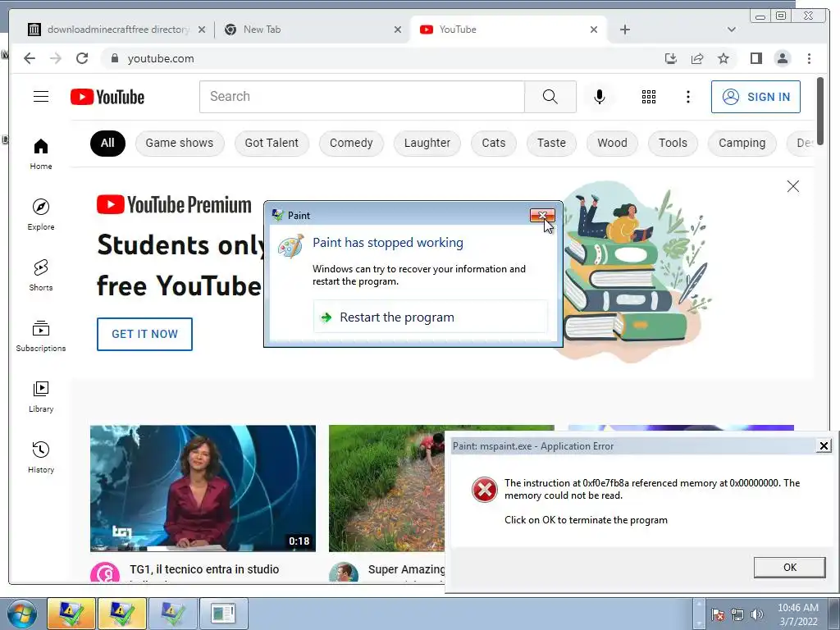The image size is (840, 630).
Task: Click the Action Center flag tray icon
Action: point(719,614)
